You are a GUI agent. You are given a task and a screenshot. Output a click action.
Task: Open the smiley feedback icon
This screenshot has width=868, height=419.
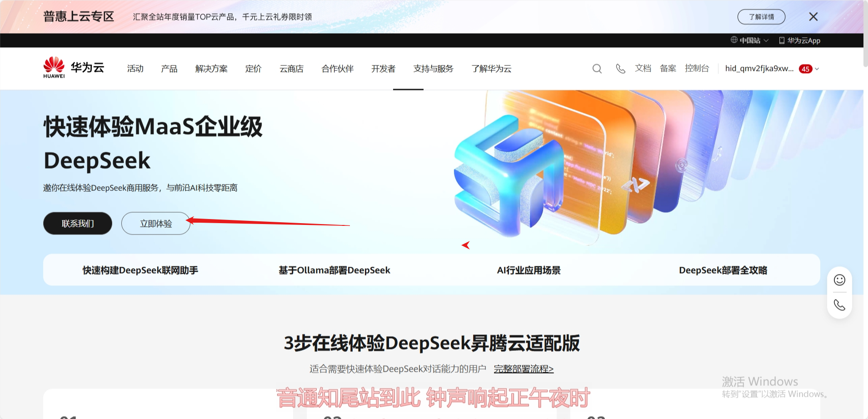839,280
